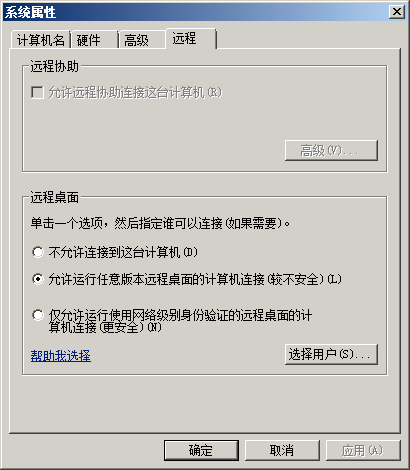Click the 应用(A) button
The image size is (410, 470).
(x=363, y=450)
